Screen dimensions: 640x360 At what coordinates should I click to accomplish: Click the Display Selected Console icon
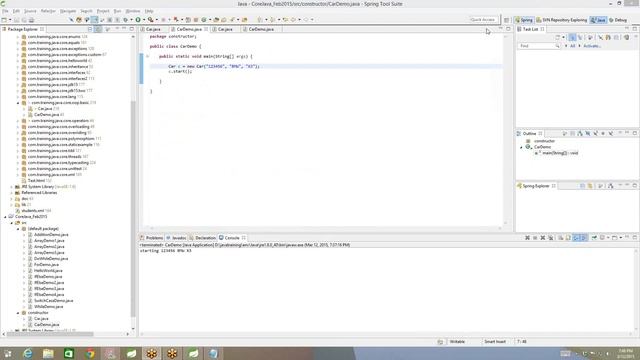[x=603, y=238]
